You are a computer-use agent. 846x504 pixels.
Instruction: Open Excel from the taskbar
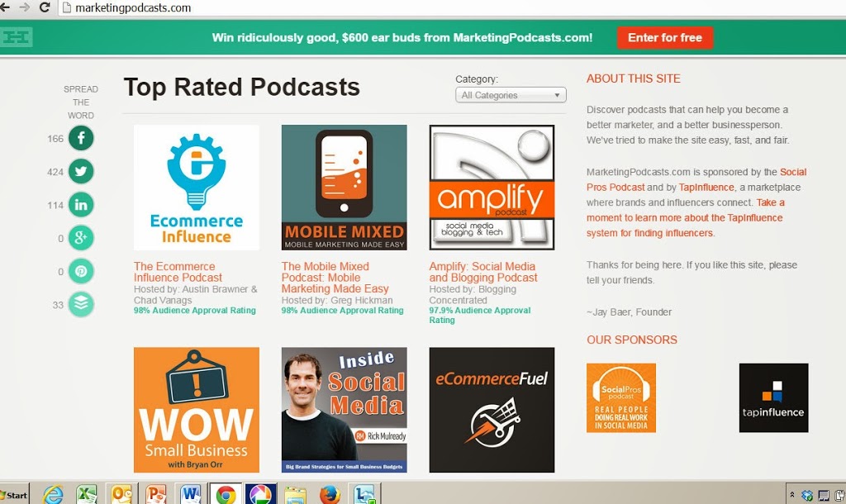(86, 494)
